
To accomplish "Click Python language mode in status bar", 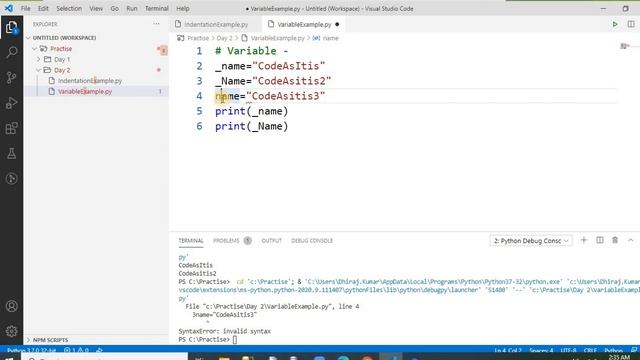I will (613, 350).
